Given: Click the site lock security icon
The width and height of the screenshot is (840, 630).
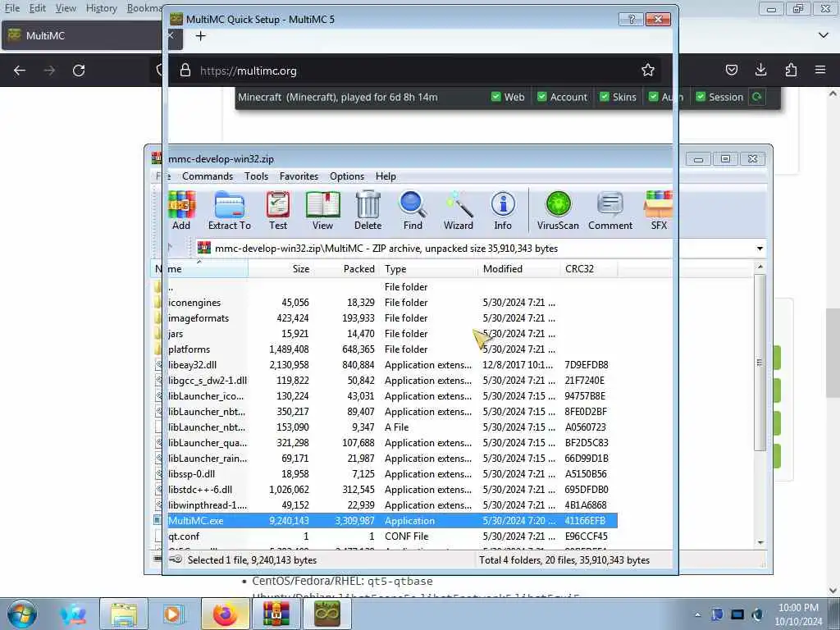Looking at the screenshot, I should (x=185, y=71).
